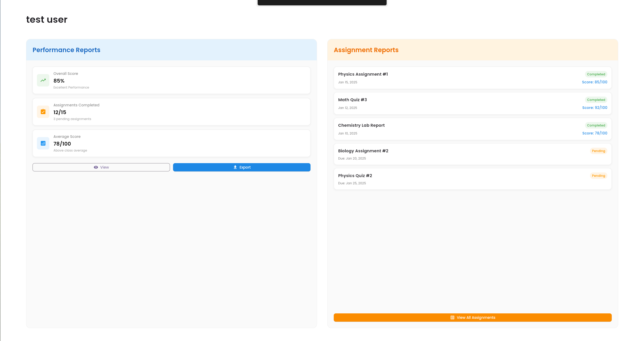Click the Physics Quiz #2 entry
Screen dimensions: 644x341
pos(355,176)
